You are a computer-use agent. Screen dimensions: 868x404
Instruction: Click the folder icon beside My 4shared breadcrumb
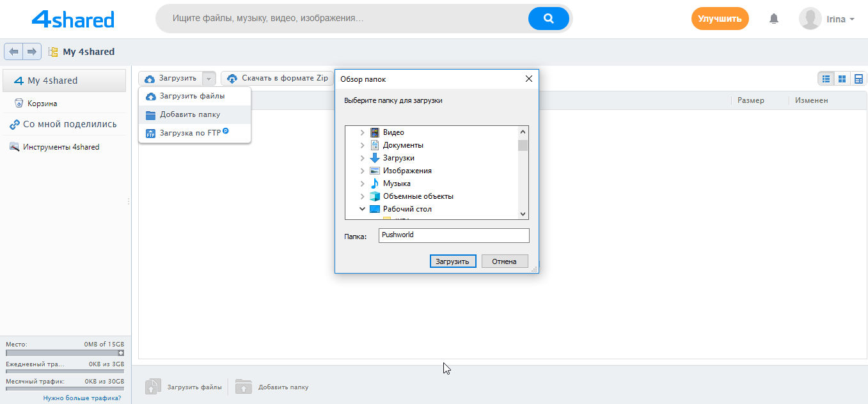click(x=54, y=52)
